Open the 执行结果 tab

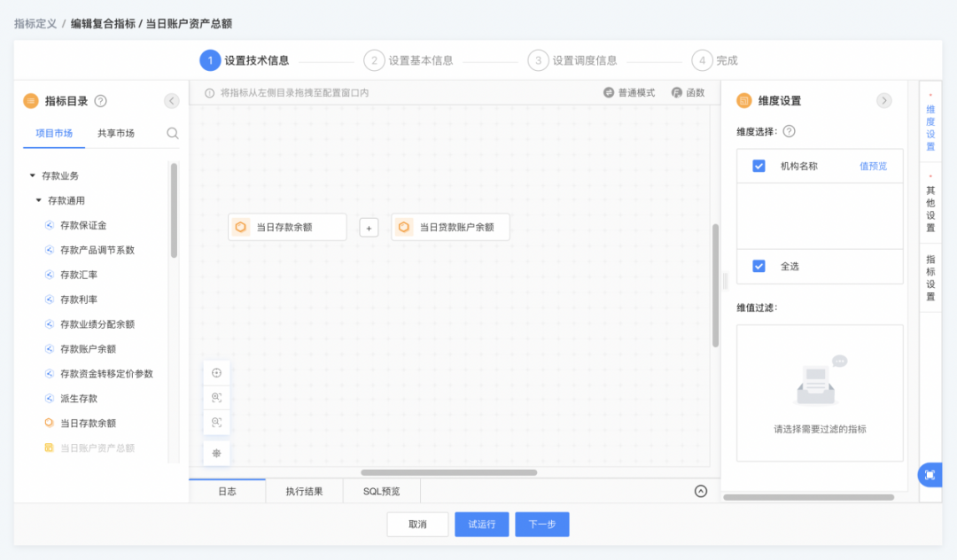click(304, 491)
